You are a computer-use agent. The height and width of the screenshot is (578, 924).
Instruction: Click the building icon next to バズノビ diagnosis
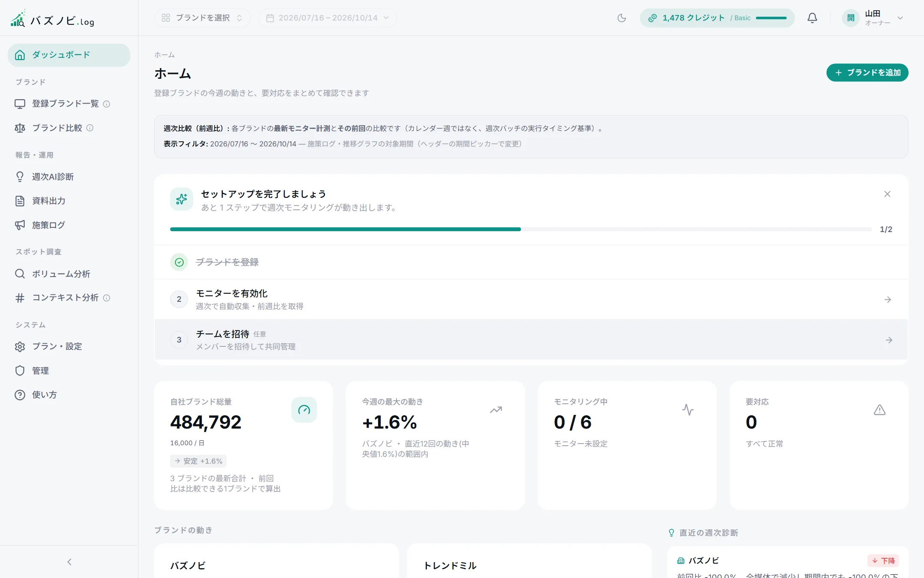pyautogui.click(x=681, y=561)
